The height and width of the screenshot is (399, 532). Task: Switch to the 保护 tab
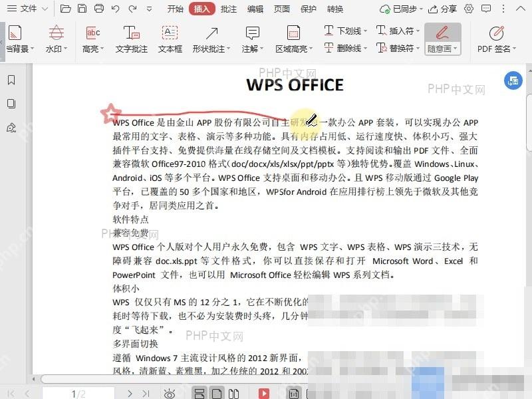(308, 9)
